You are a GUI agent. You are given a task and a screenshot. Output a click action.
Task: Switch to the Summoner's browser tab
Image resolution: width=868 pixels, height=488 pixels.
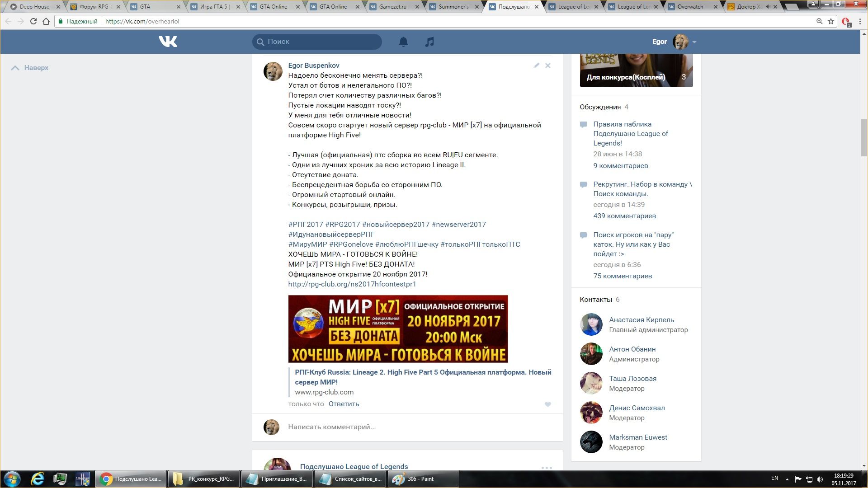click(x=453, y=7)
